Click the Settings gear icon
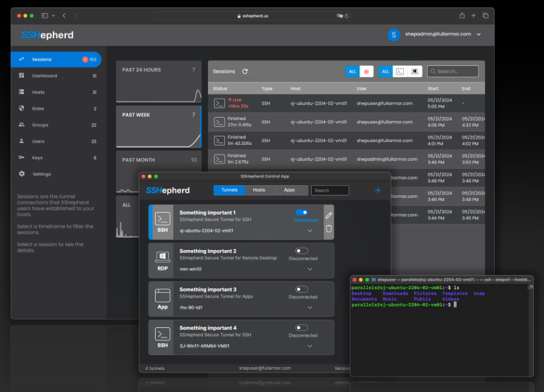Viewport: 544px width, 392px height. (22, 174)
